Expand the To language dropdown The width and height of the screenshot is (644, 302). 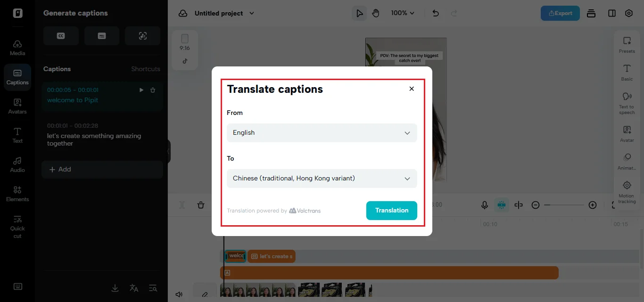click(x=322, y=179)
